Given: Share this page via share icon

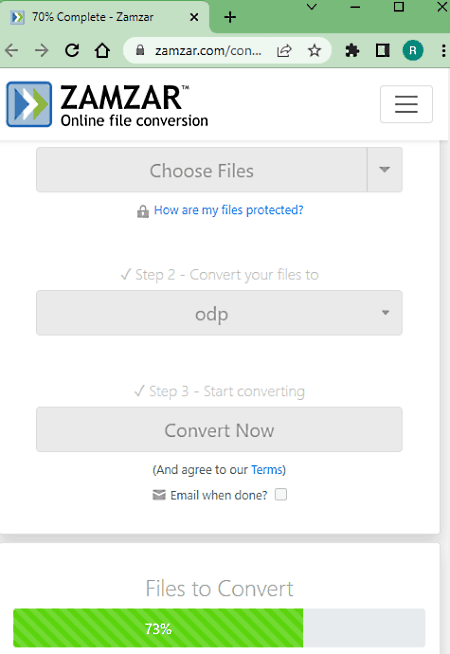Looking at the screenshot, I should pyautogui.click(x=284, y=50).
